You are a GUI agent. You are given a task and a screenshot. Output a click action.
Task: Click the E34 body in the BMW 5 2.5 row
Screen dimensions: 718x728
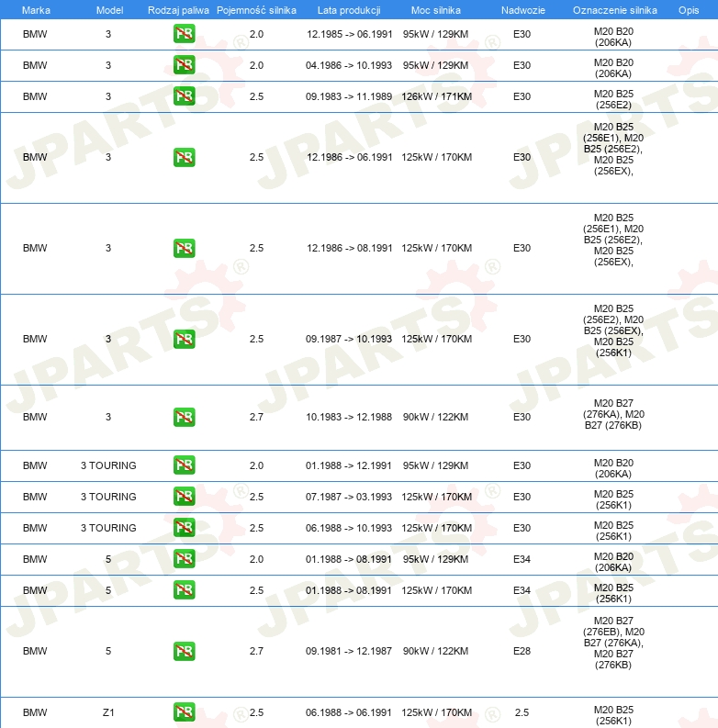pyautogui.click(x=522, y=590)
